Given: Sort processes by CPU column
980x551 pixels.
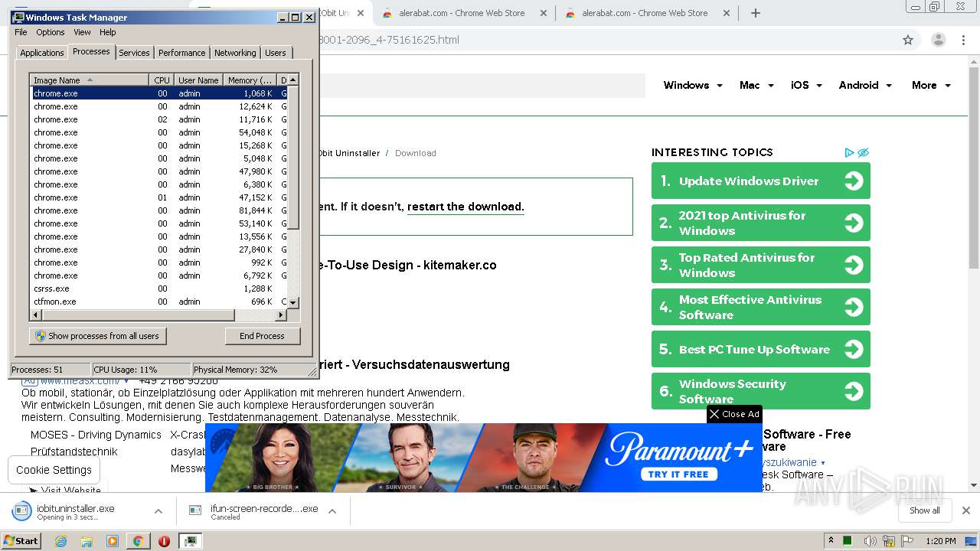Looking at the screenshot, I should click(162, 80).
